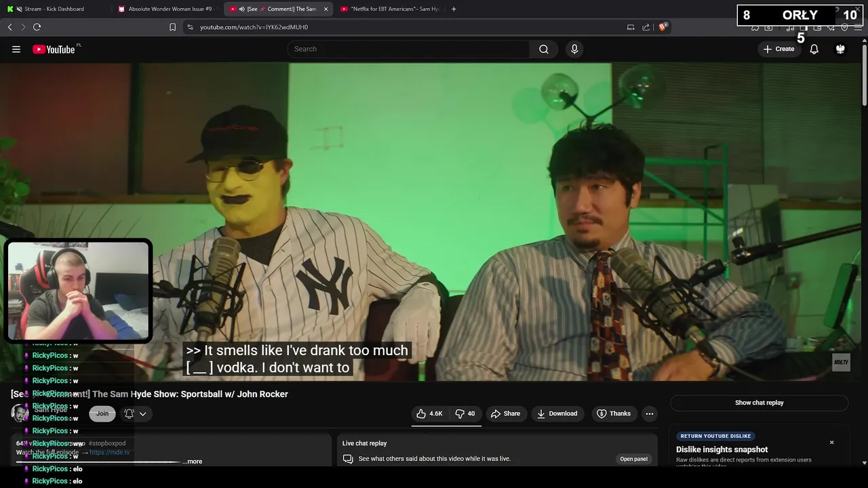Screen dimensions: 868x488
Task: Like the video with 4.6K likes
Action: (x=430, y=413)
